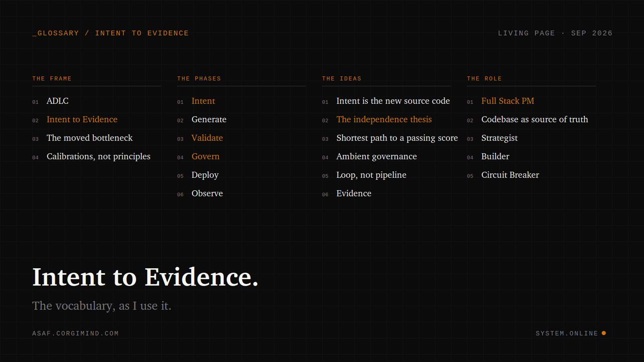Go to the Generate phase entry
This screenshot has height=362, width=644.
click(209, 119)
